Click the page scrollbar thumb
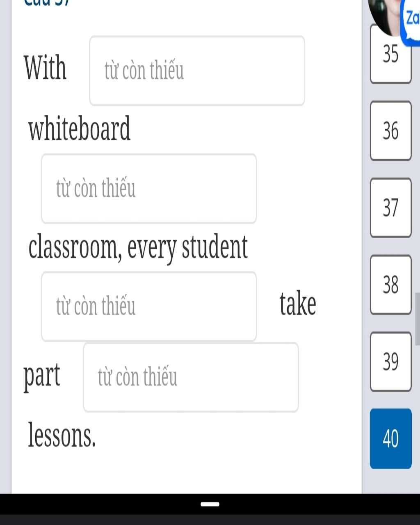Screen dimensions: 420x525 pyautogui.click(x=417, y=319)
